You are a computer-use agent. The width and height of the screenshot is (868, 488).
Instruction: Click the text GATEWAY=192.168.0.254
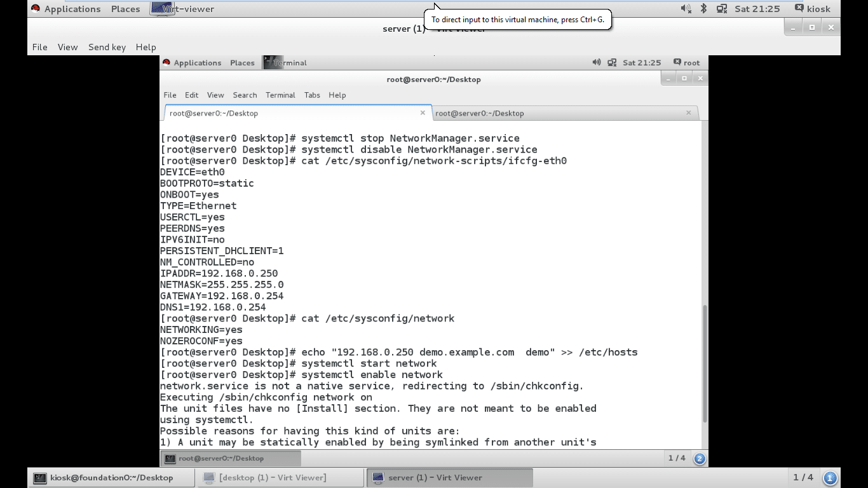pos(222,296)
